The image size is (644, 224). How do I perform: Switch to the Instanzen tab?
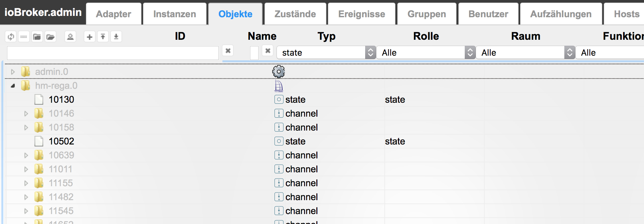(175, 14)
